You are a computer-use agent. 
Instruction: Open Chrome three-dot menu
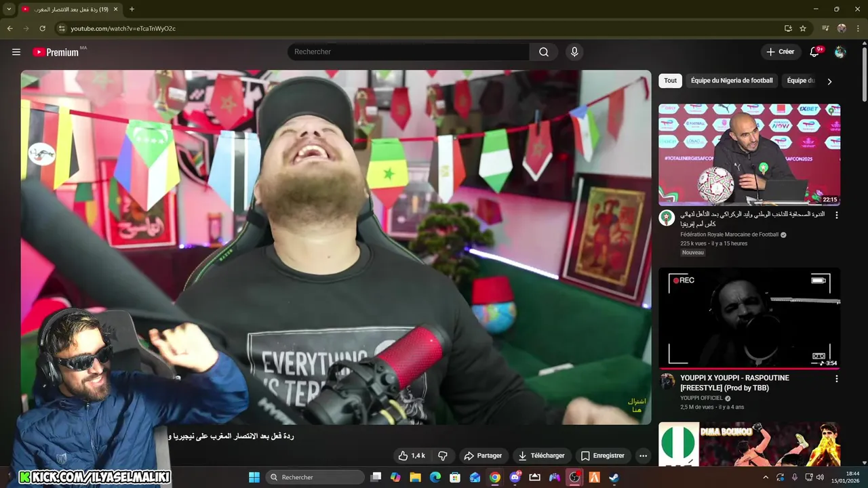point(858,28)
